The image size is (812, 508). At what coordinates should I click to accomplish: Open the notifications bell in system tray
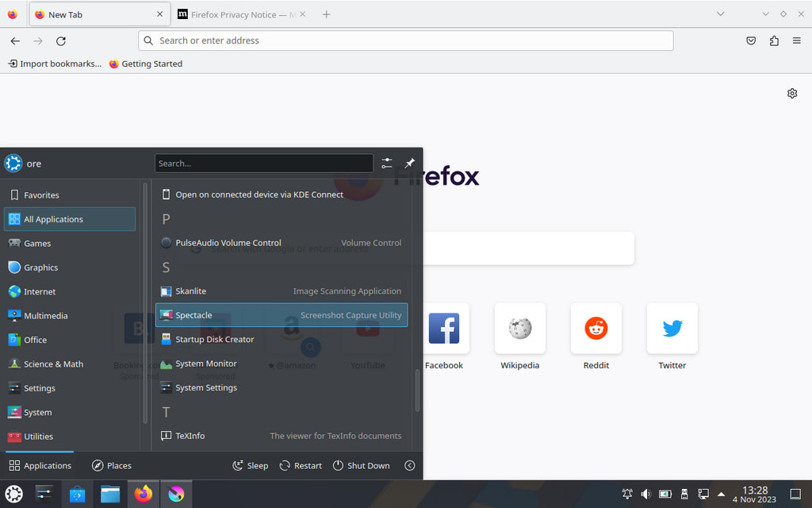(x=627, y=494)
